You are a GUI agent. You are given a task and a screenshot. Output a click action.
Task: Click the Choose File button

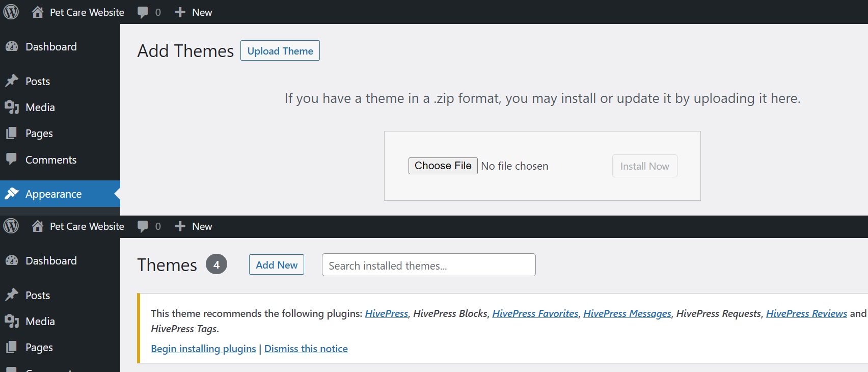(443, 166)
